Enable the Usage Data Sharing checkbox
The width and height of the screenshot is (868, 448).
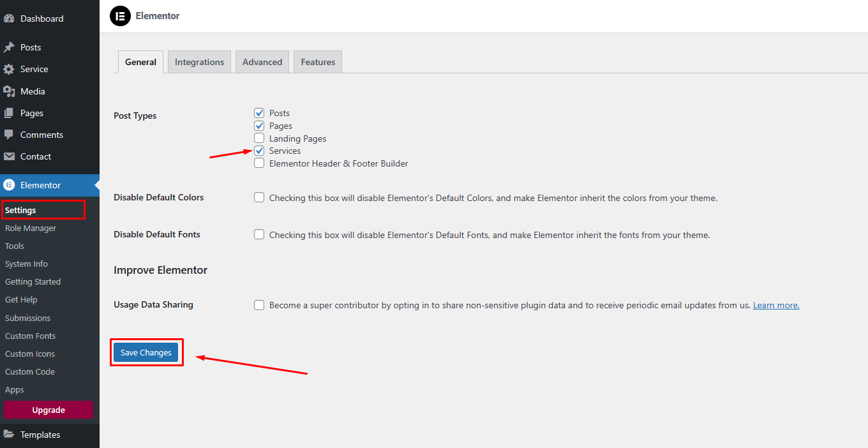(x=259, y=305)
